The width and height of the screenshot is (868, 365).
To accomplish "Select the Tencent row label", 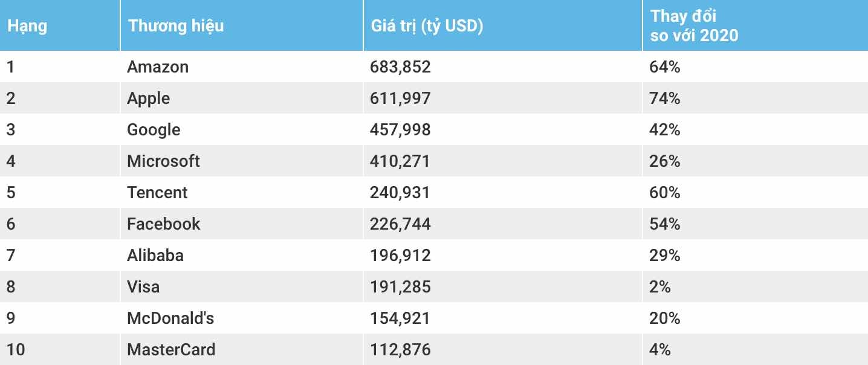I will 157,192.
